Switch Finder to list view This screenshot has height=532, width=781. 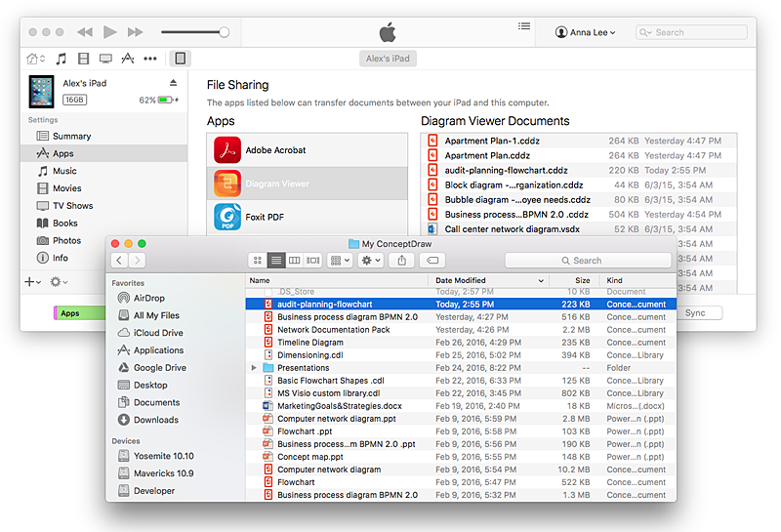pyautogui.click(x=276, y=260)
